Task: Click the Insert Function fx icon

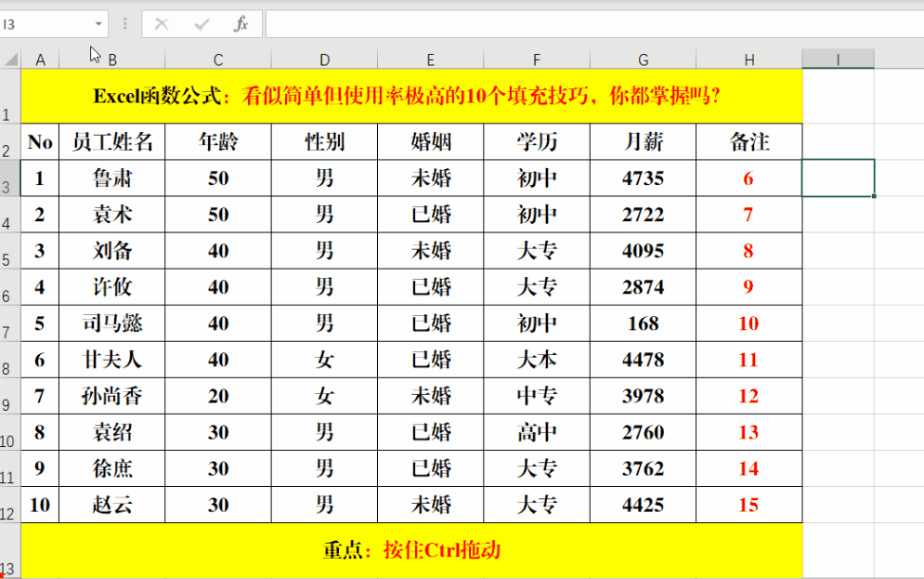Action: [x=241, y=24]
